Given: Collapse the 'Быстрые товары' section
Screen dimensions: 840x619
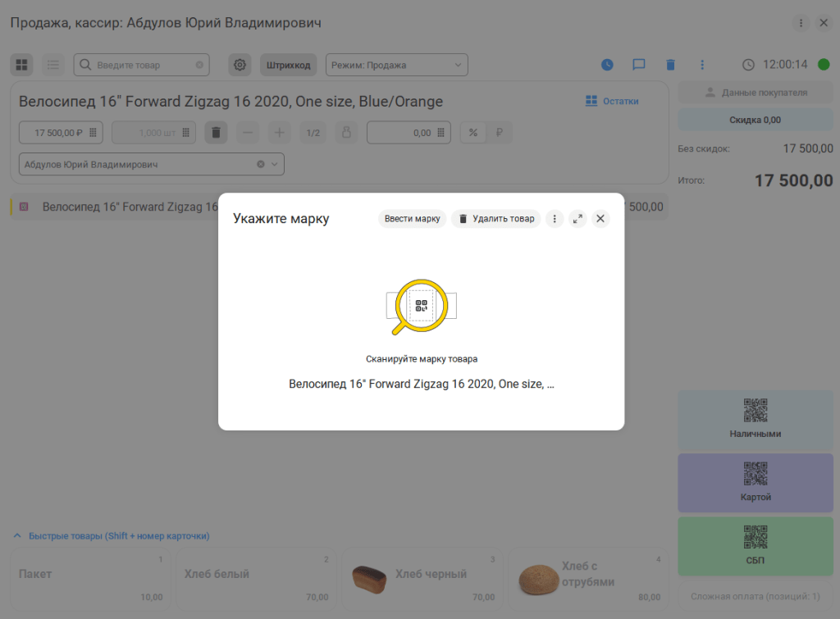Looking at the screenshot, I should (x=17, y=536).
